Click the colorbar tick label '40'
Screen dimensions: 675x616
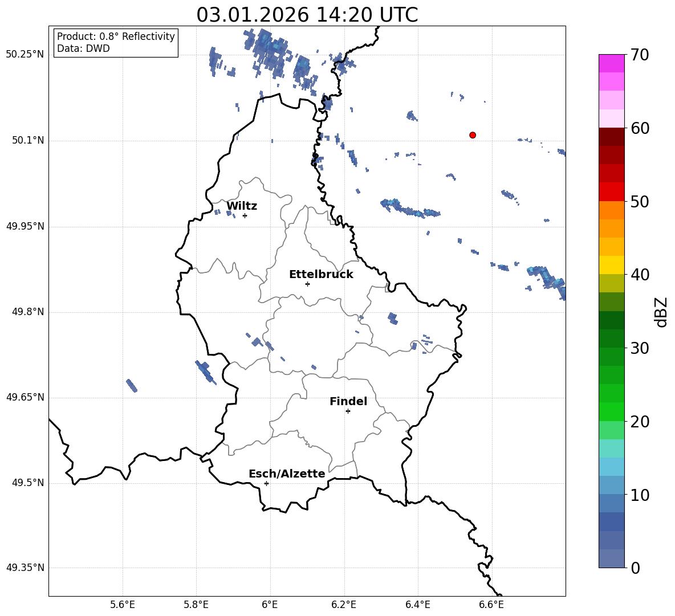click(640, 275)
